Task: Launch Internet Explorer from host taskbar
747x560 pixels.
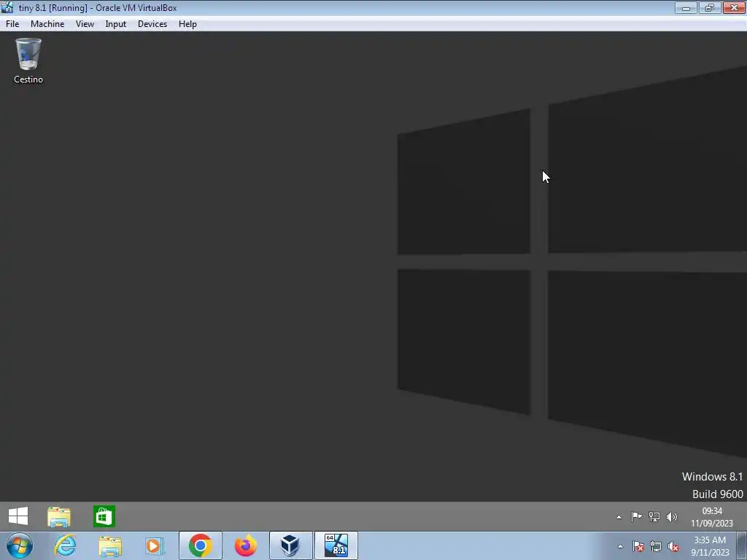Action: tap(65, 545)
